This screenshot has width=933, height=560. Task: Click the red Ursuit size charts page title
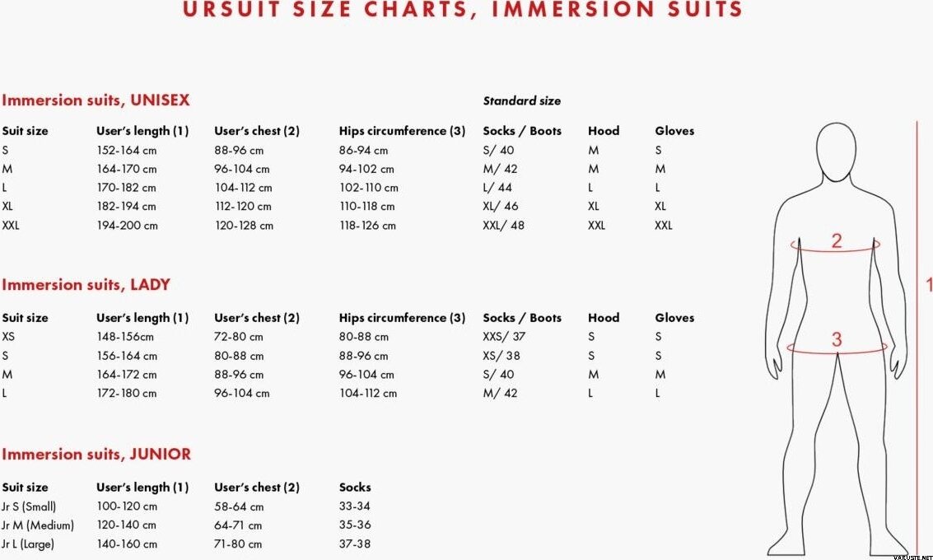(x=462, y=10)
